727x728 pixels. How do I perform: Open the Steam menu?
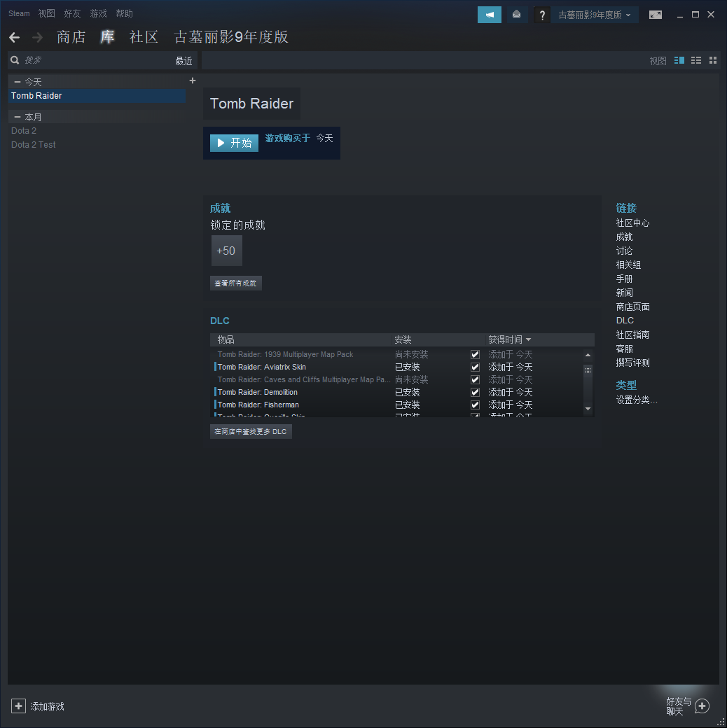(19, 13)
